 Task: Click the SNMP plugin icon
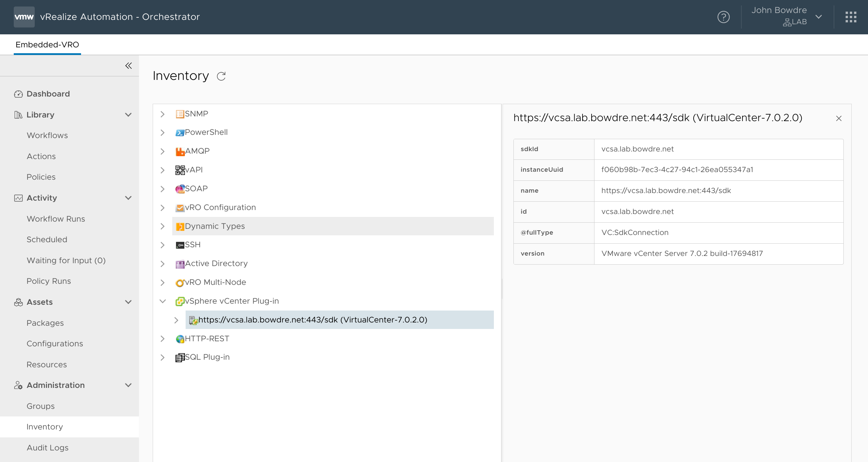coord(180,114)
